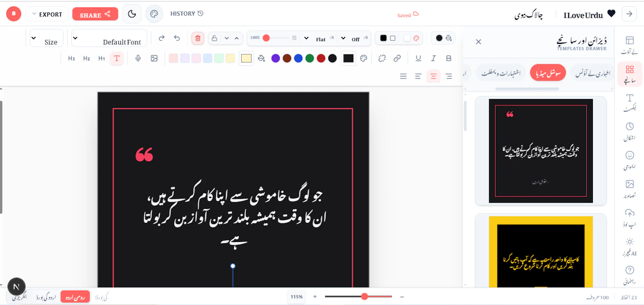
Task: Open the Size dropdown
Action: tap(46, 38)
